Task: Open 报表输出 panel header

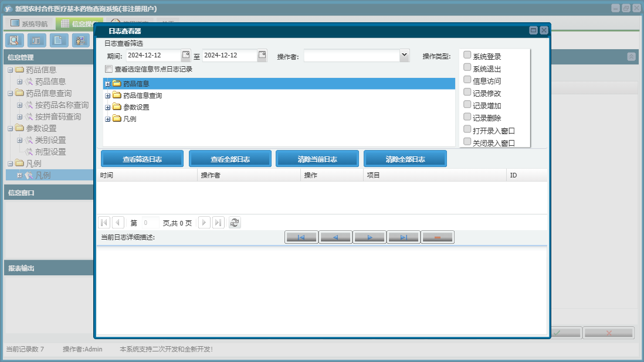Action: pyautogui.click(x=49, y=268)
